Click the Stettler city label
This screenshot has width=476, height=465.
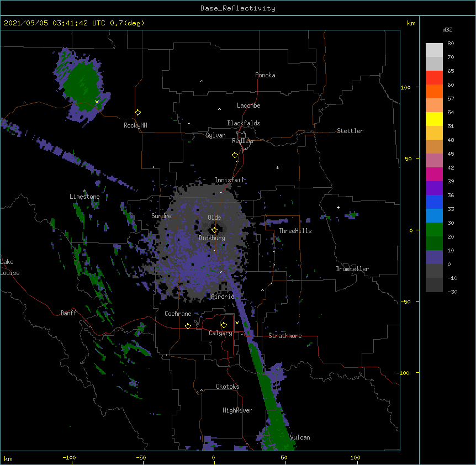pyautogui.click(x=350, y=131)
